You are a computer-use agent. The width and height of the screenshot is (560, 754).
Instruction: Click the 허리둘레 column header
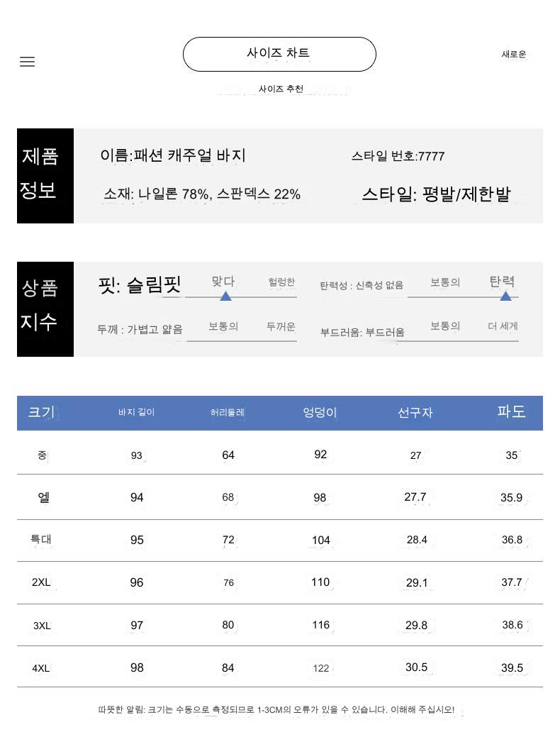pyautogui.click(x=228, y=412)
